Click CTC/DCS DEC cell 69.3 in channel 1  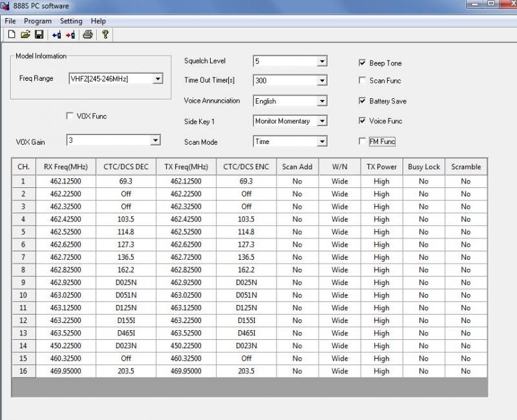point(126,182)
